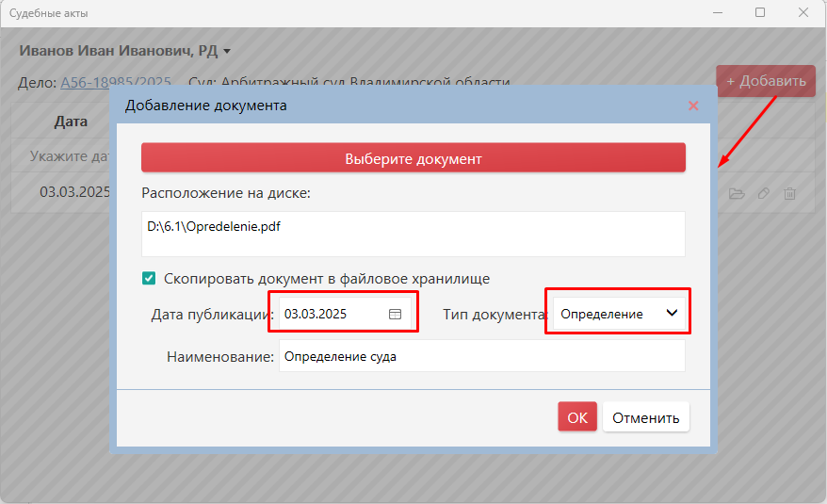The width and height of the screenshot is (827, 504).
Task: Open the calendar picker in publication date field
Action: coord(396,315)
